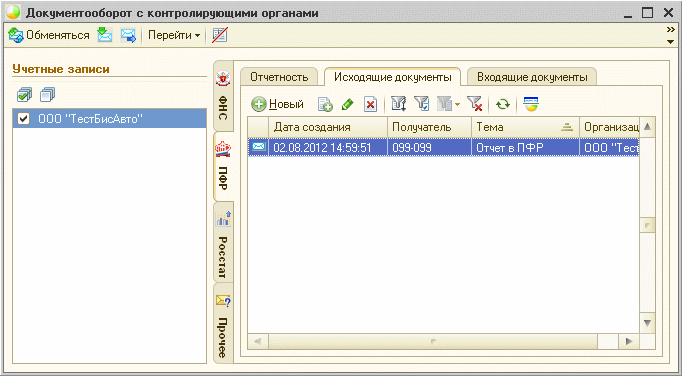Viewport: 682px width, 376px height.
Task: Check all accounts icon
Action: [24, 94]
